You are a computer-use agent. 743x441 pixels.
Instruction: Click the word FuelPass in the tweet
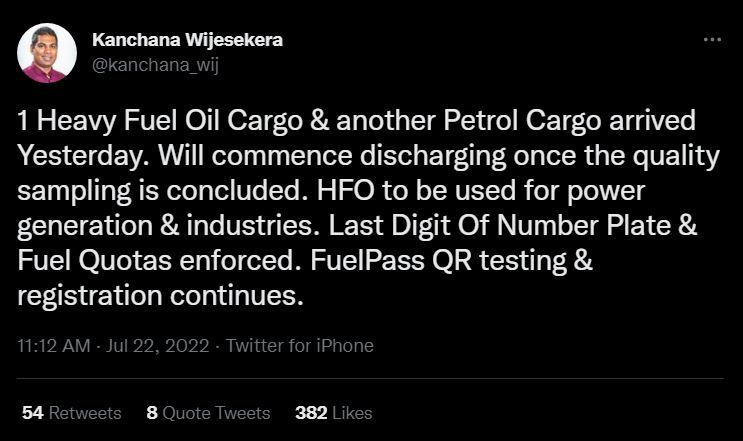367,261
